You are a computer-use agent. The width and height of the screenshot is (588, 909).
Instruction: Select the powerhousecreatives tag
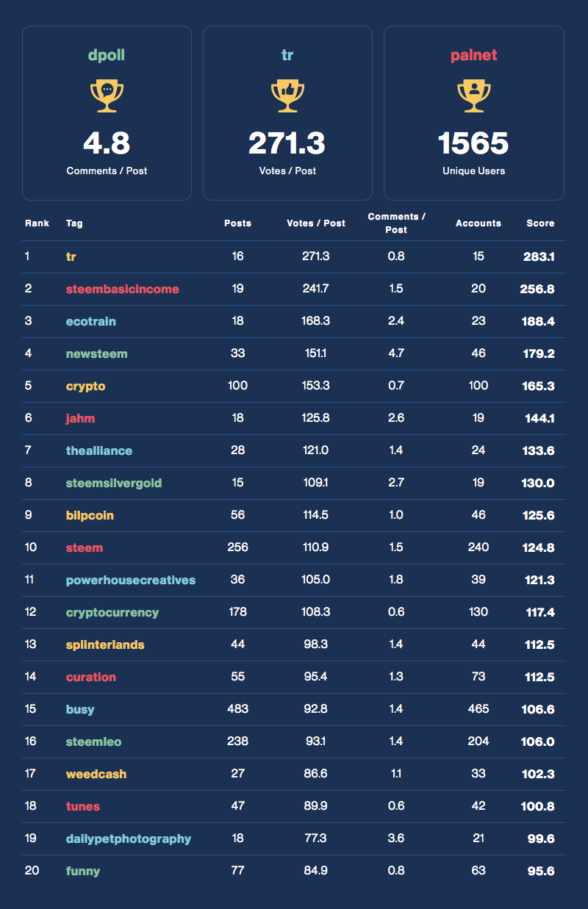130,580
